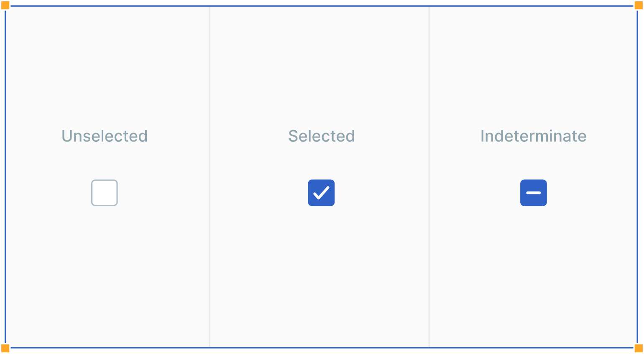Toggle the Indeterminate checkbox
The width and height of the screenshot is (644, 354).
click(x=533, y=193)
